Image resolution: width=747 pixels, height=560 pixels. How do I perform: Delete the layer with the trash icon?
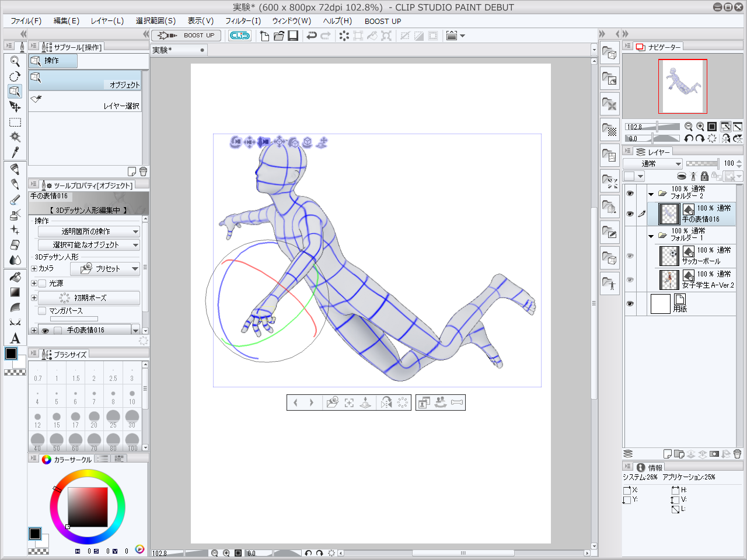(x=737, y=454)
